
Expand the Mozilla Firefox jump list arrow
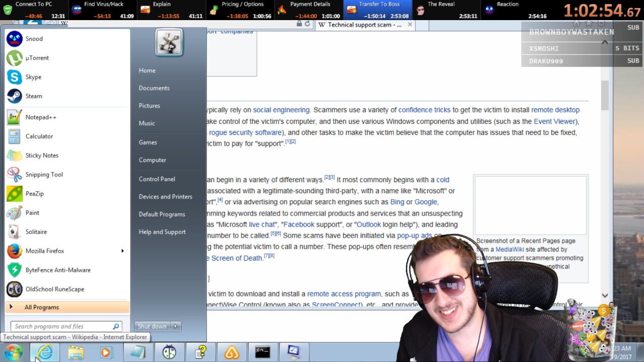(x=122, y=251)
